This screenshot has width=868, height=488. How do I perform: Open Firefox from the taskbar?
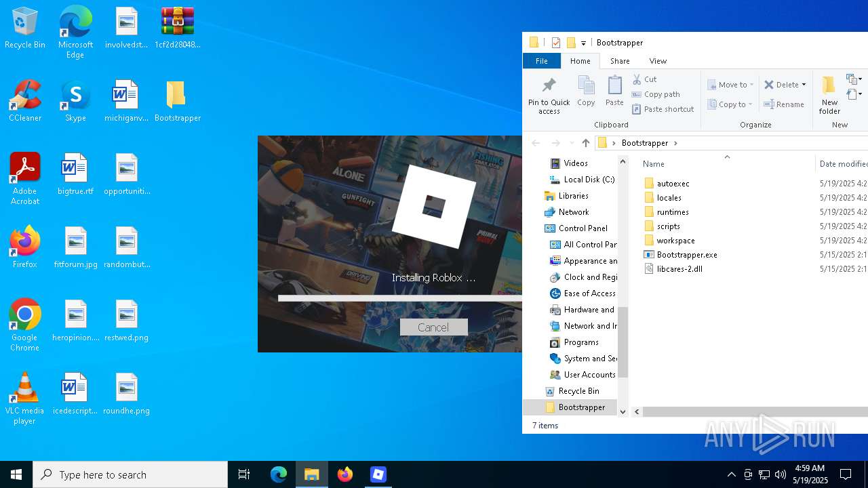tap(345, 474)
